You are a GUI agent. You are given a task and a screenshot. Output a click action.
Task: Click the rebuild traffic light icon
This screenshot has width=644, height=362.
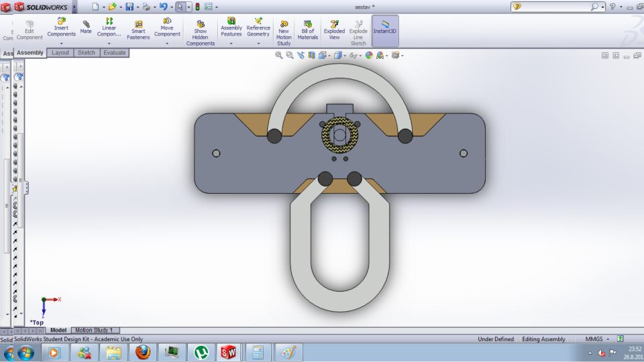[x=197, y=7]
